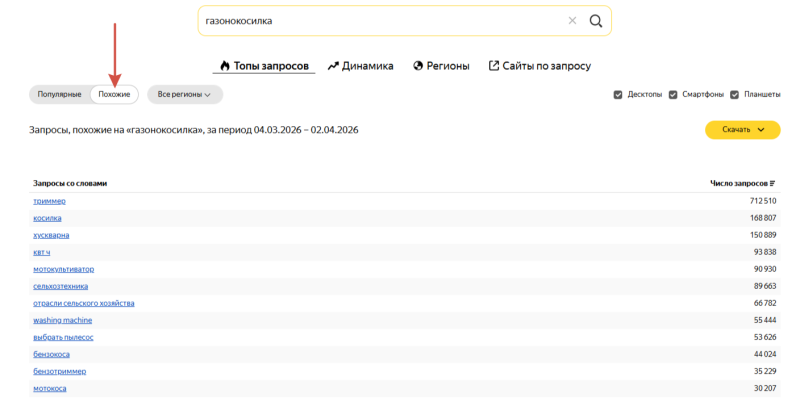
Task: Expand the Все регионы dropdown
Action: (x=185, y=94)
